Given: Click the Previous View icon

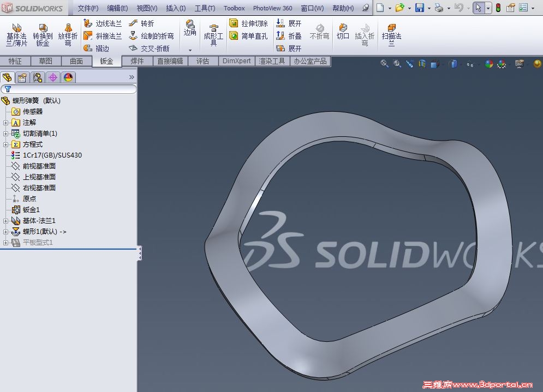Looking at the screenshot, I should coord(410,64).
